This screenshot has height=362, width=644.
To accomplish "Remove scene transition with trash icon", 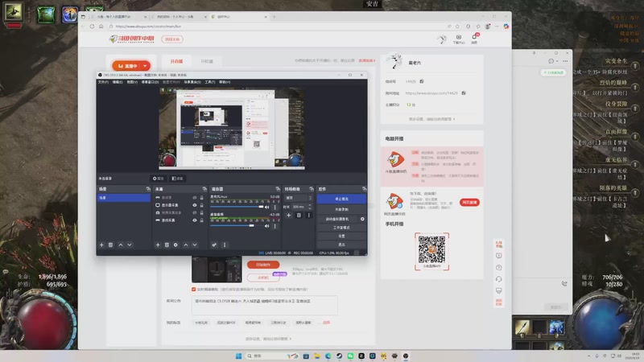I will 299,215.
